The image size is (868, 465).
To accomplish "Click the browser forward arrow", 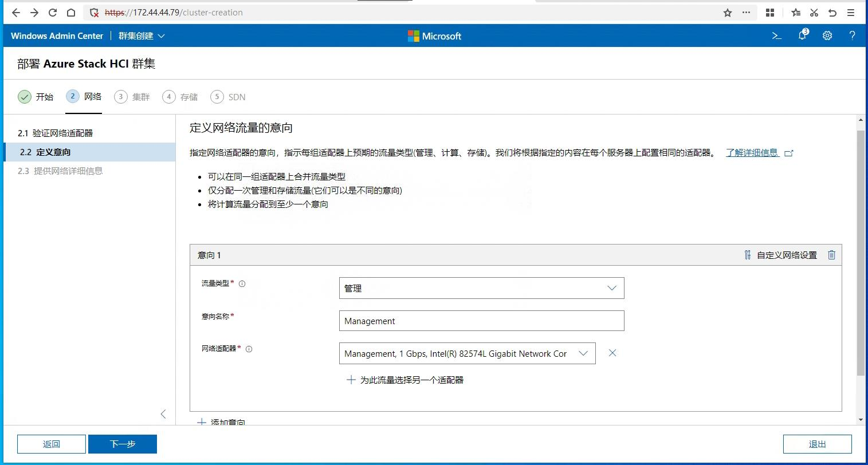I will [x=34, y=13].
